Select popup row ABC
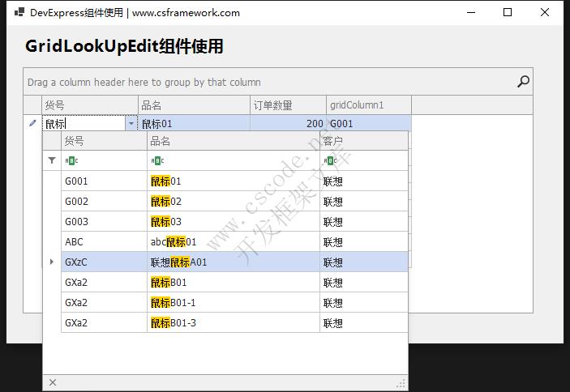The height and width of the screenshot is (392, 570). (x=234, y=241)
